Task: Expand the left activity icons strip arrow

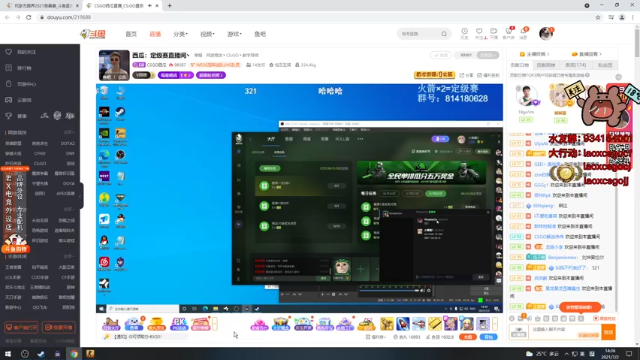Action: 215,324
